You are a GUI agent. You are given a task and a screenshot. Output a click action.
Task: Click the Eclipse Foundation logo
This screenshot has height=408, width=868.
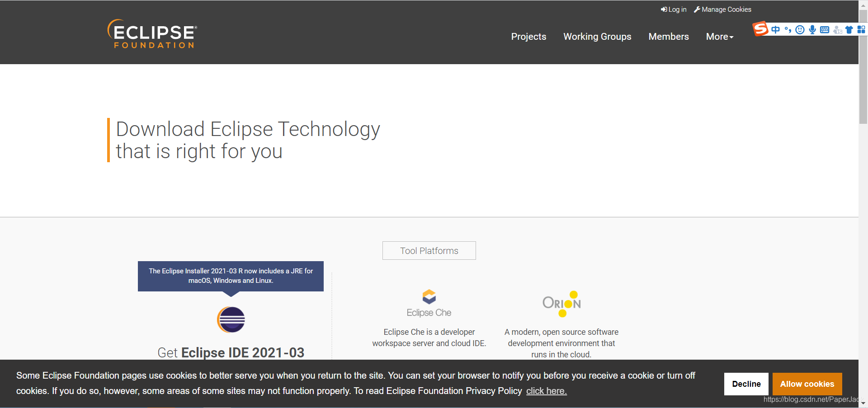[152, 34]
